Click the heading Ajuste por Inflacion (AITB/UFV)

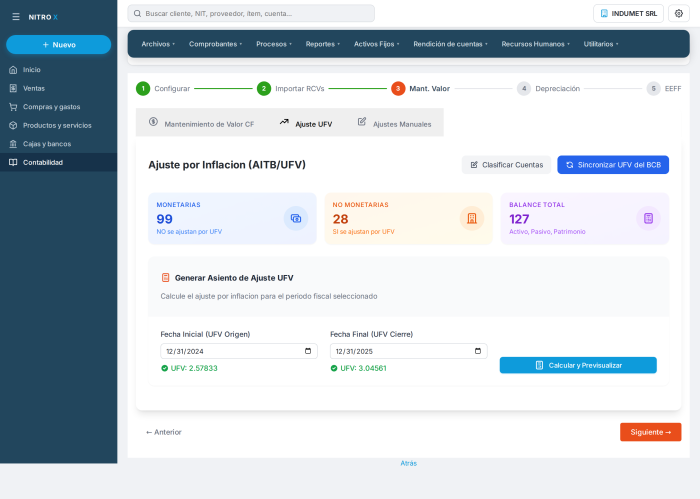coord(227,165)
